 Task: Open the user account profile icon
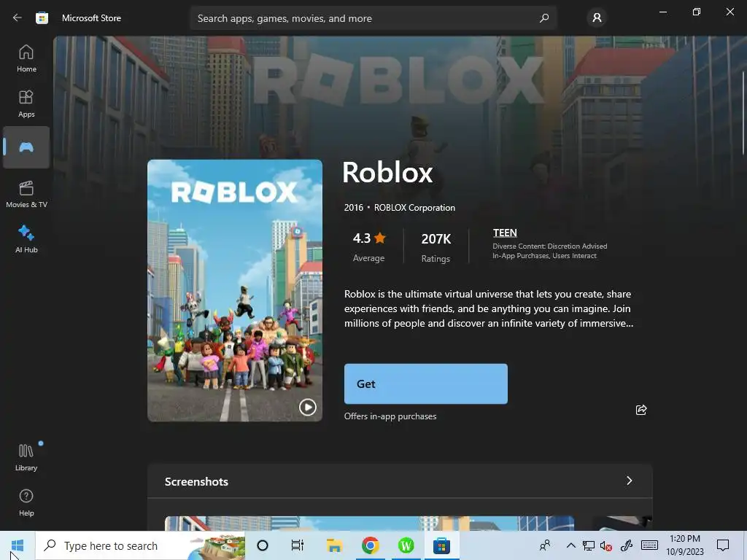pos(597,18)
